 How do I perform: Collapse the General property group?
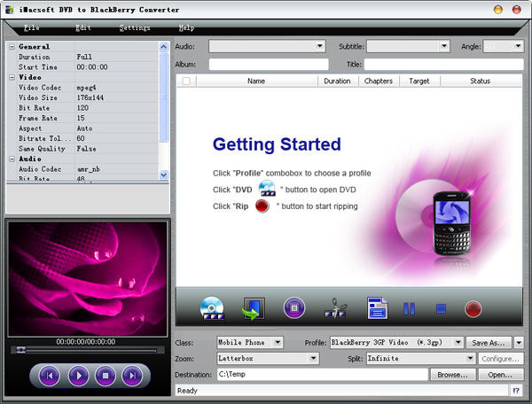[12, 47]
